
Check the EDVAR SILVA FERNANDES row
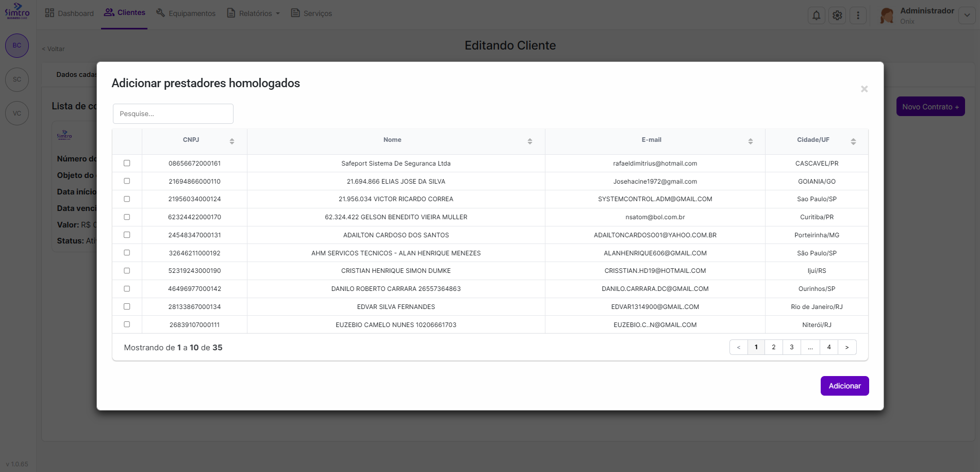tap(127, 306)
